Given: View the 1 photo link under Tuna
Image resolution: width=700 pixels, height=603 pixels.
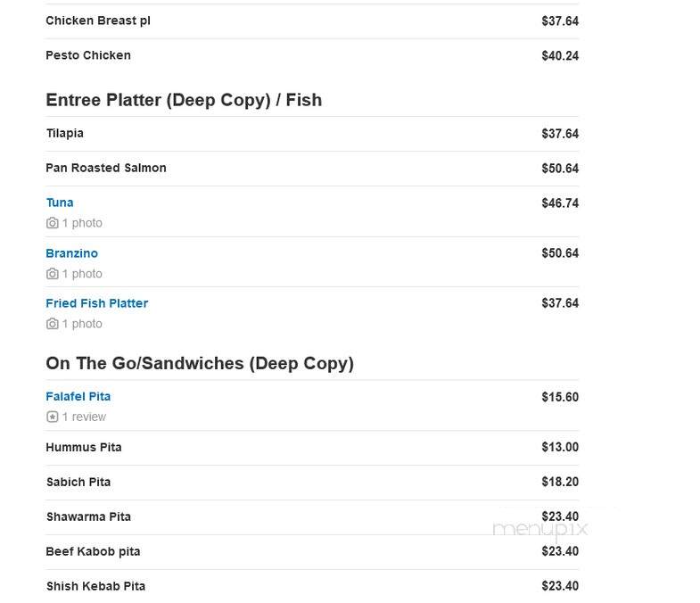Looking at the screenshot, I should (82, 223).
